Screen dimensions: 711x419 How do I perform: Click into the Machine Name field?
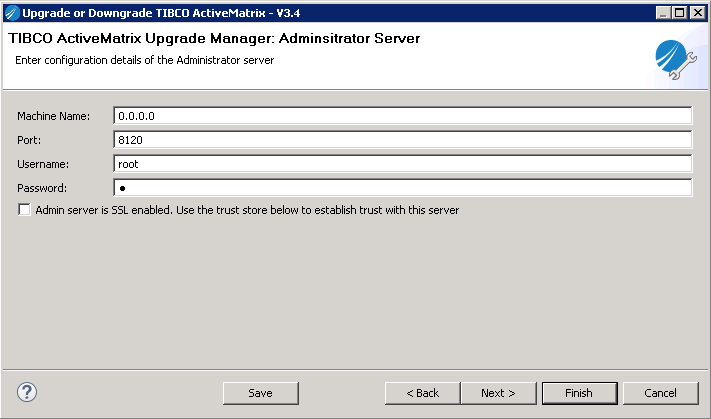tap(403, 116)
